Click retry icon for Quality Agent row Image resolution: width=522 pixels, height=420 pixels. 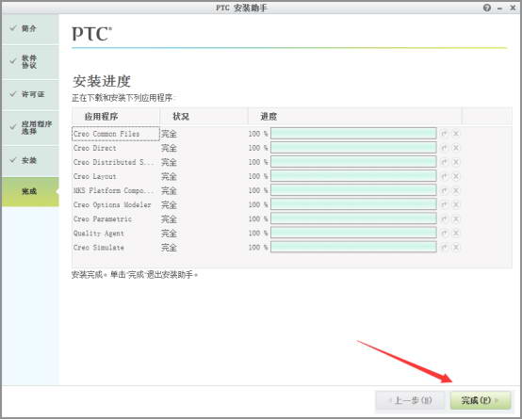coord(444,234)
